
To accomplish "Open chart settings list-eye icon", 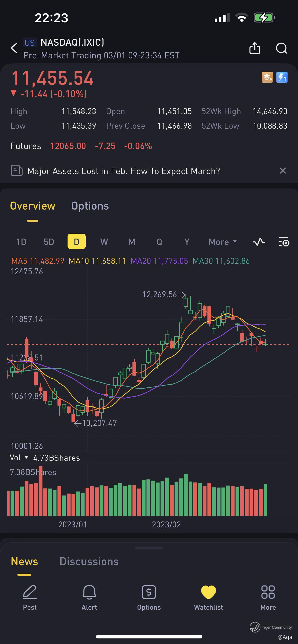I will tap(284, 242).
